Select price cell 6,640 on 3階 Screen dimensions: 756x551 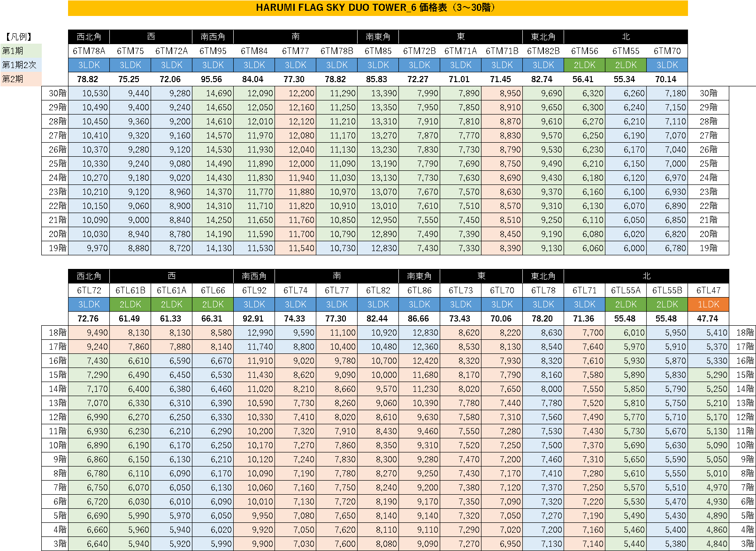pyautogui.click(x=89, y=543)
